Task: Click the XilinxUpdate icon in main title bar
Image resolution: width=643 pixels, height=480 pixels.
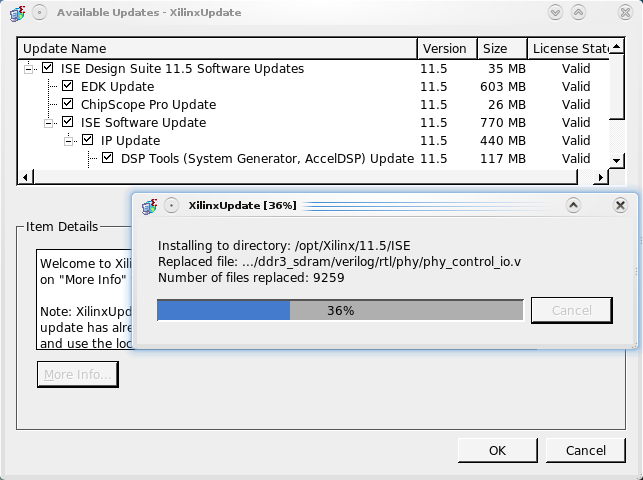Action: click(x=15, y=12)
